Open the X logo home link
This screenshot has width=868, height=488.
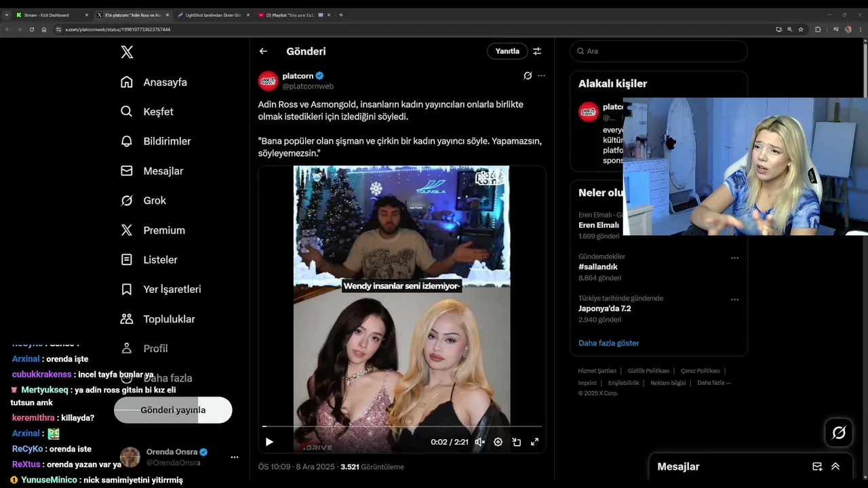tap(127, 52)
